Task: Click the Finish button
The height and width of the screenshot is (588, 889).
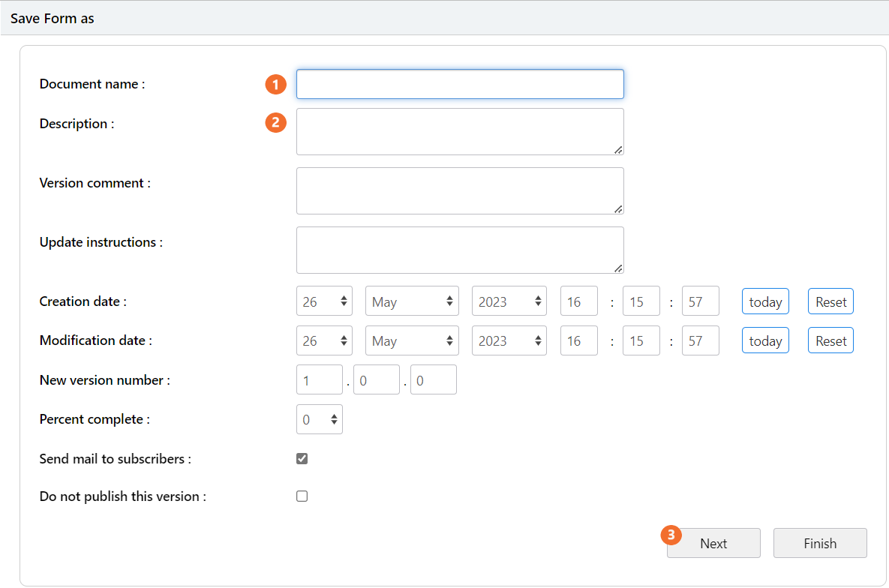Action: click(820, 542)
